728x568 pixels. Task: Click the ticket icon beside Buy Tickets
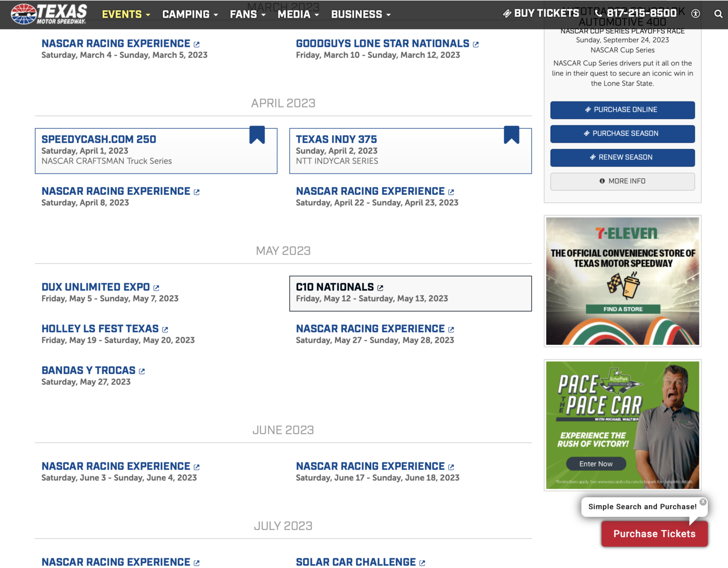click(x=507, y=14)
